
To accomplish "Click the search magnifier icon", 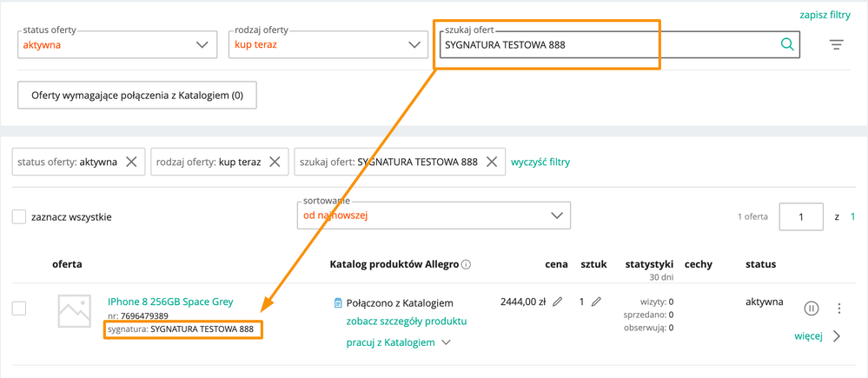I will tap(786, 44).
